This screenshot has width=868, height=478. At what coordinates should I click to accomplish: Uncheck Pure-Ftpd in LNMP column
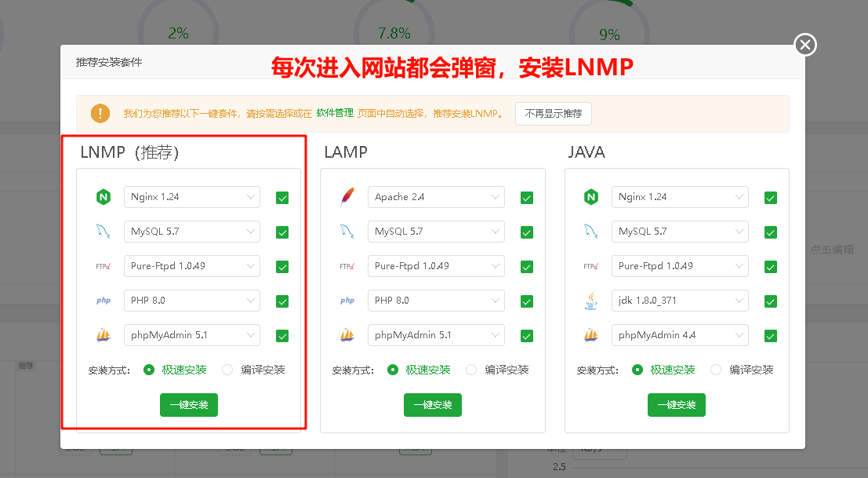click(x=282, y=267)
